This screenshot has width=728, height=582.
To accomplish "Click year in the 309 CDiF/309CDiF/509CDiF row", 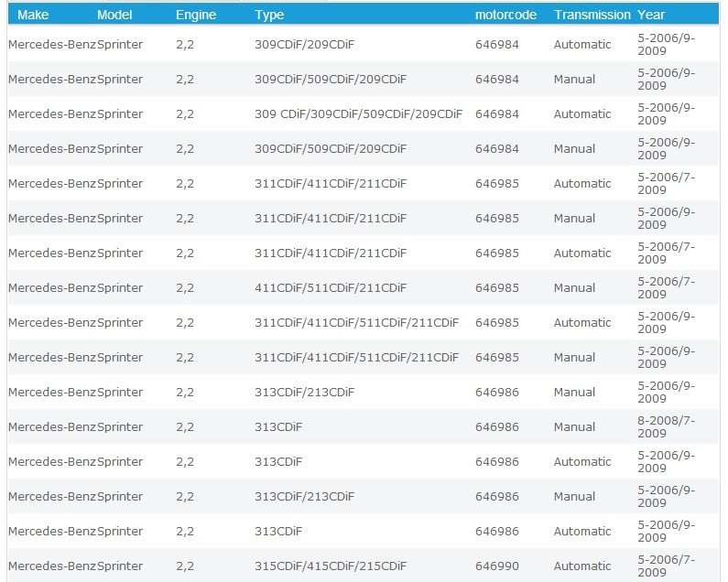I will click(666, 114).
